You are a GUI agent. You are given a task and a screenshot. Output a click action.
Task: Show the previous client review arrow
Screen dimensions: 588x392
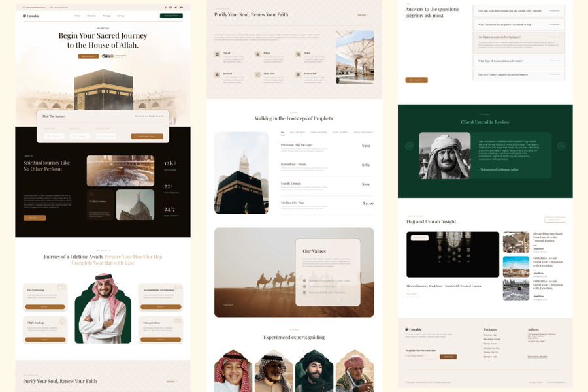(410, 146)
